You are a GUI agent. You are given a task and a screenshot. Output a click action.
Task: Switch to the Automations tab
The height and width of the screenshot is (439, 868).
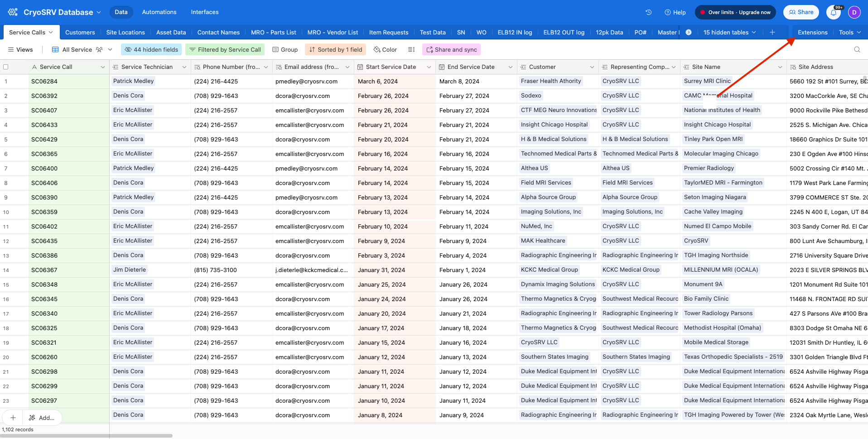point(159,12)
